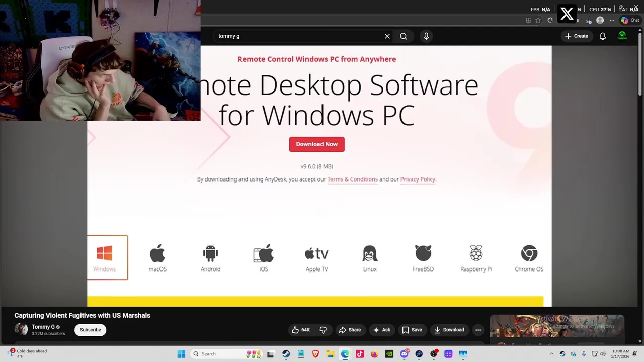Open Edge Settings and more menu
The width and height of the screenshot is (644, 362).
tap(612, 20)
